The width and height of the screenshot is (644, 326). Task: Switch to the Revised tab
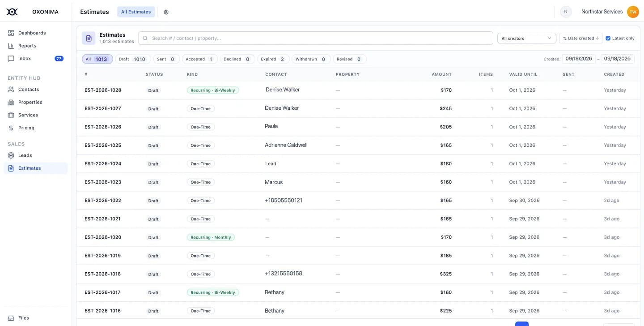click(x=350, y=59)
